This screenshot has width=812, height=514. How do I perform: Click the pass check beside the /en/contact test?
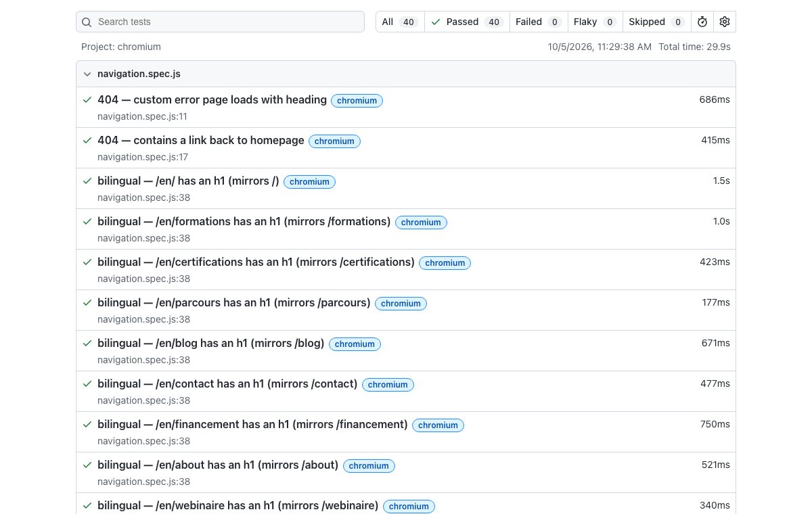(87, 383)
